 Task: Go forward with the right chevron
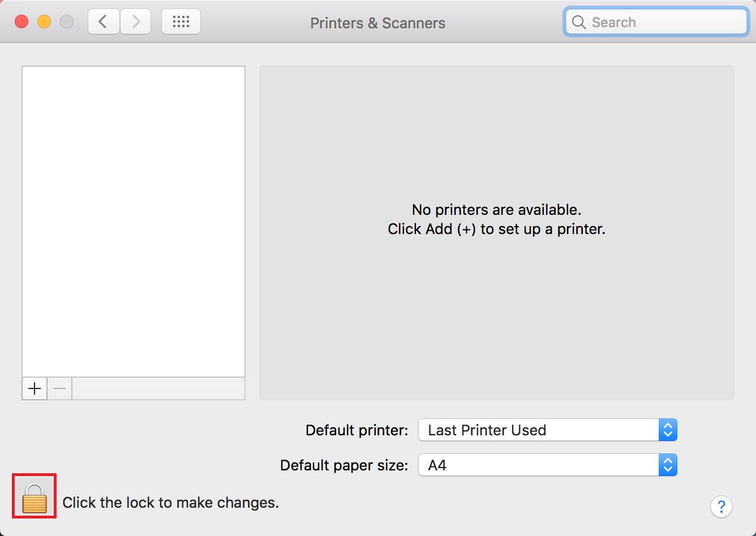(135, 22)
